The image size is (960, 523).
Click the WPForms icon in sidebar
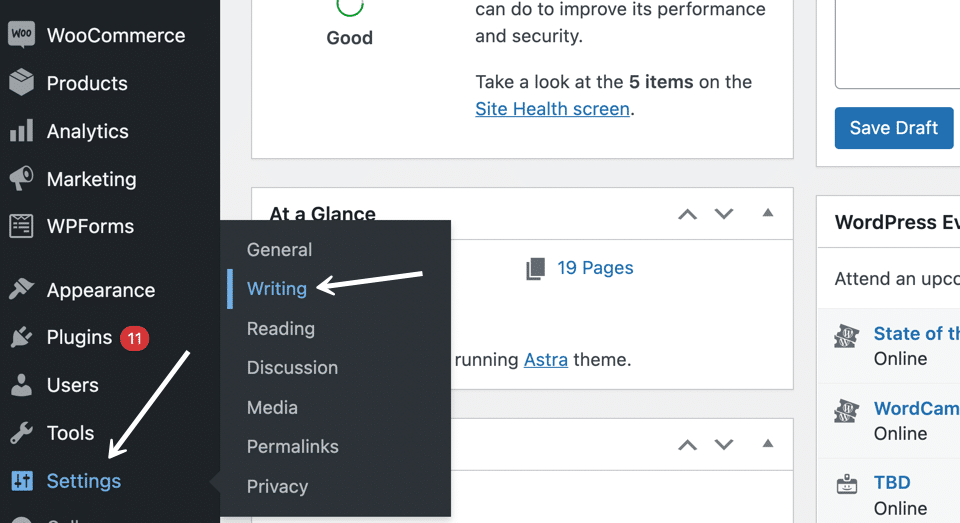21,226
